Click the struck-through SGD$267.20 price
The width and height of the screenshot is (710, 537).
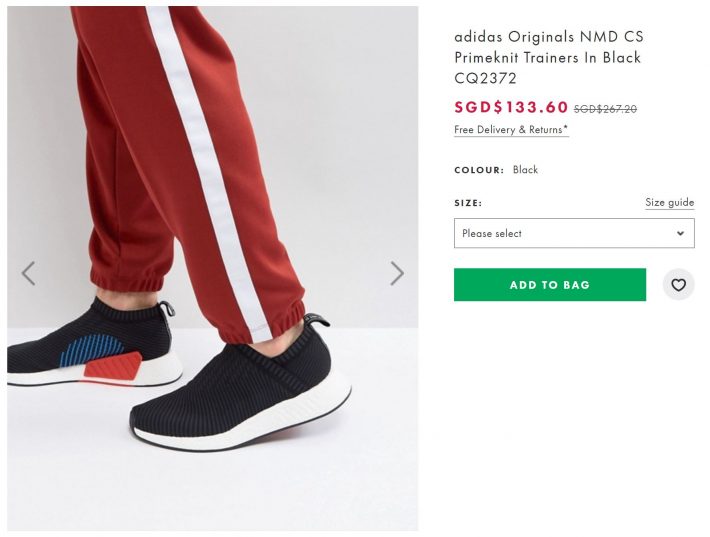(x=605, y=109)
